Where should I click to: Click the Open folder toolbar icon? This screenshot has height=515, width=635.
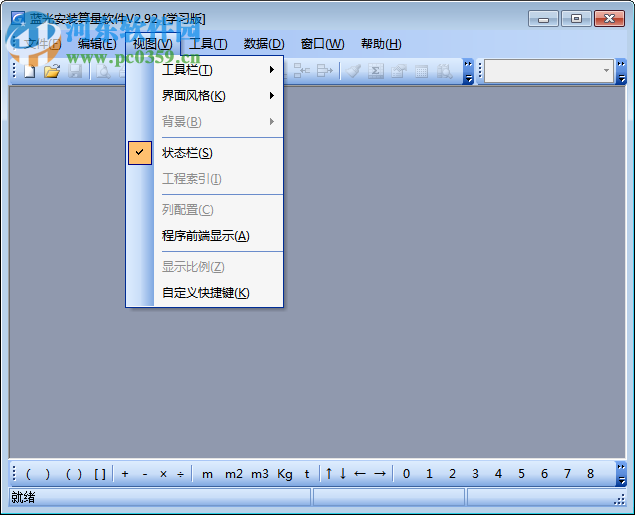click(x=52, y=72)
